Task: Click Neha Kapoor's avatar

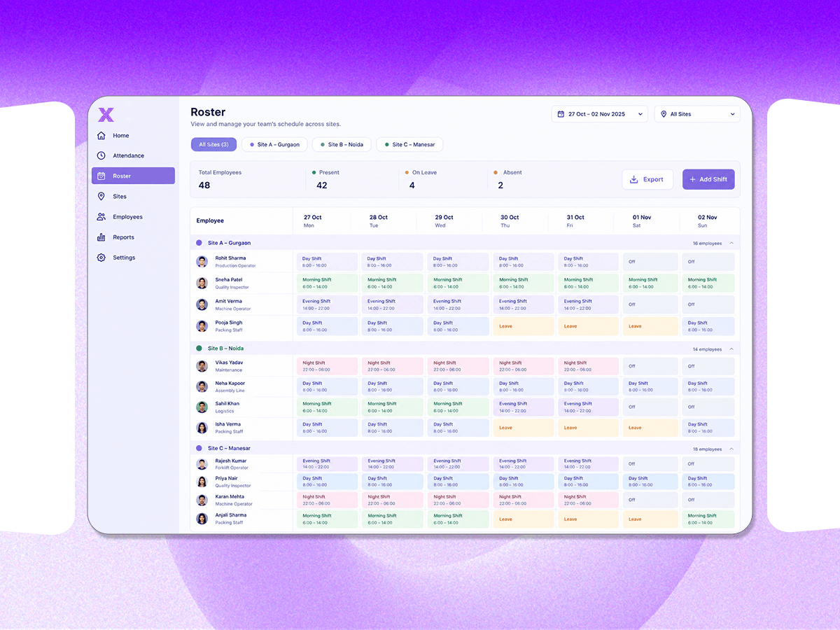Action: (202, 386)
